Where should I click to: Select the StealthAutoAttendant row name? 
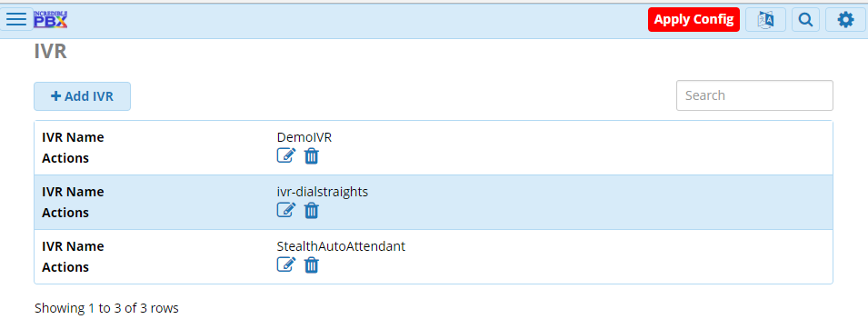pyautogui.click(x=341, y=246)
